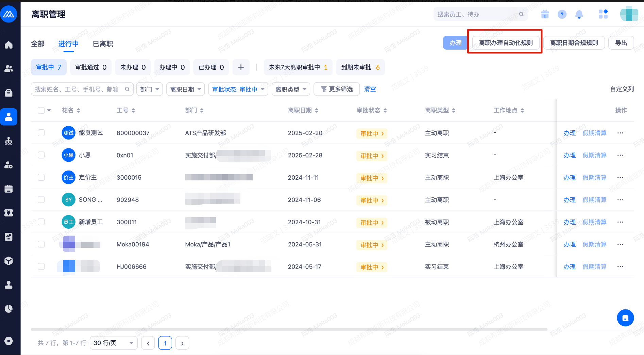Switch to the 已离职 tab

tap(103, 44)
